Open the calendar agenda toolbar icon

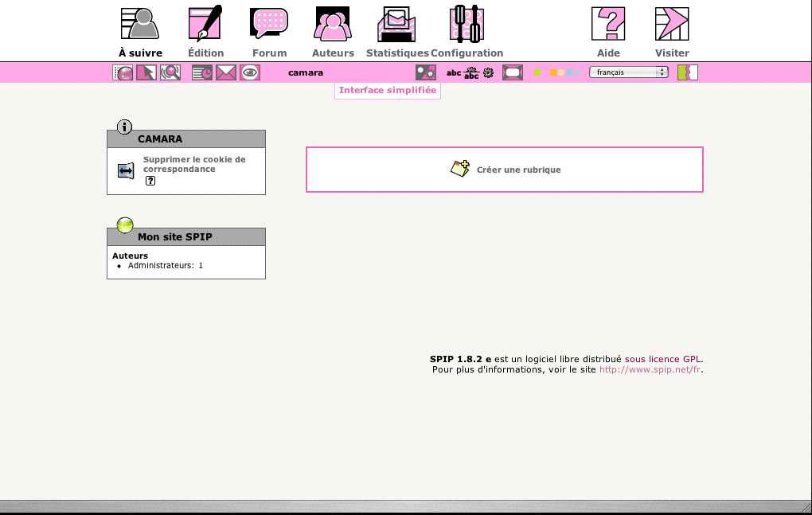pyautogui.click(x=202, y=72)
